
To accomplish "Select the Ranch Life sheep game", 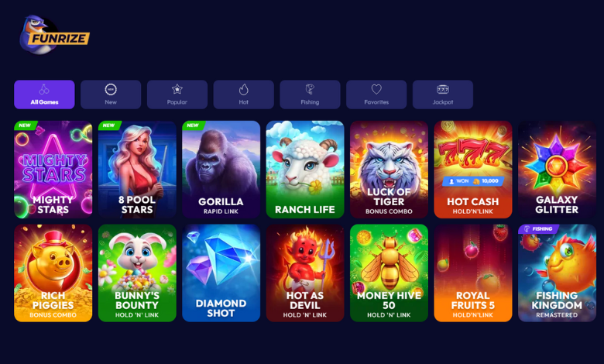I will (x=305, y=170).
